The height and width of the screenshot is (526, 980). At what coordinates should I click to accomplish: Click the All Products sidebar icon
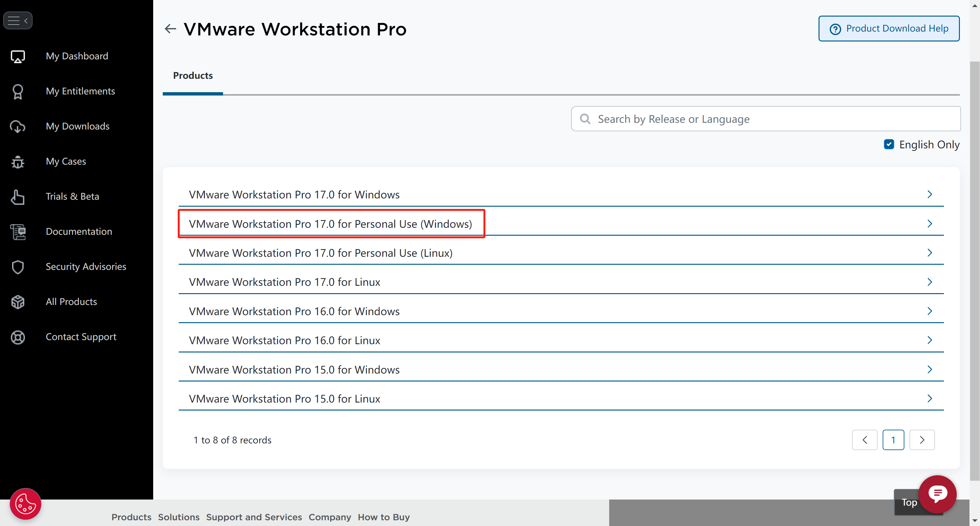(x=18, y=301)
